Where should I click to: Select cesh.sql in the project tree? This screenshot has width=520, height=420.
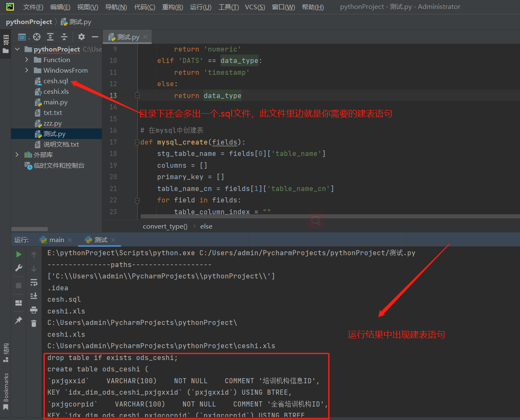(55, 81)
